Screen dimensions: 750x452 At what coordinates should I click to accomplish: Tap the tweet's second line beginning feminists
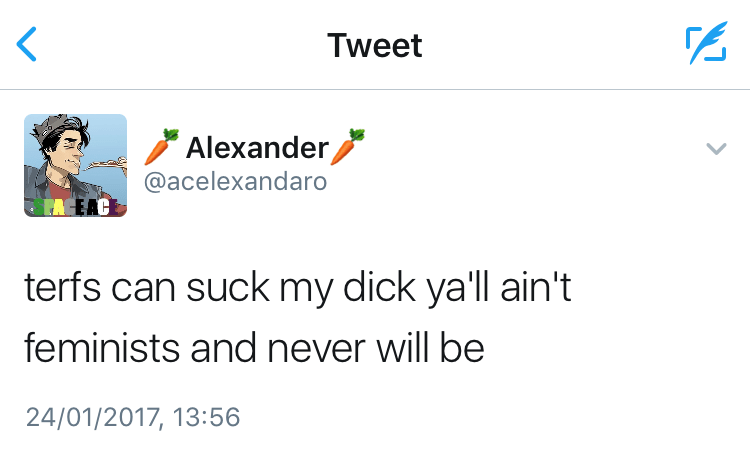coord(254,348)
